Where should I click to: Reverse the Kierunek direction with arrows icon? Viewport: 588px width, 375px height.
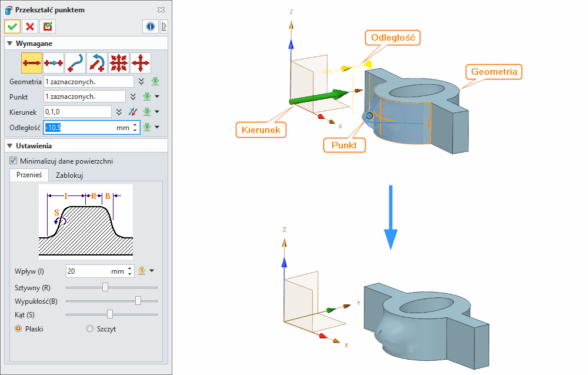coord(133,112)
